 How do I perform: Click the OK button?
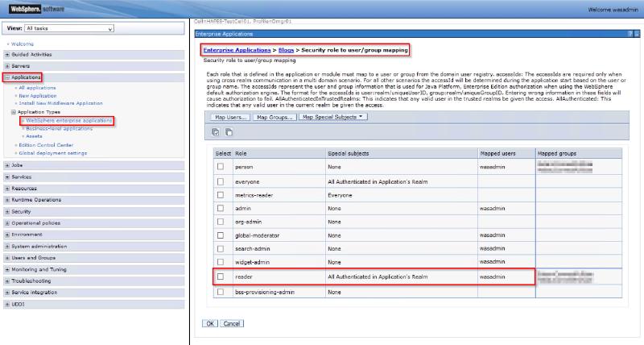pos(210,323)
